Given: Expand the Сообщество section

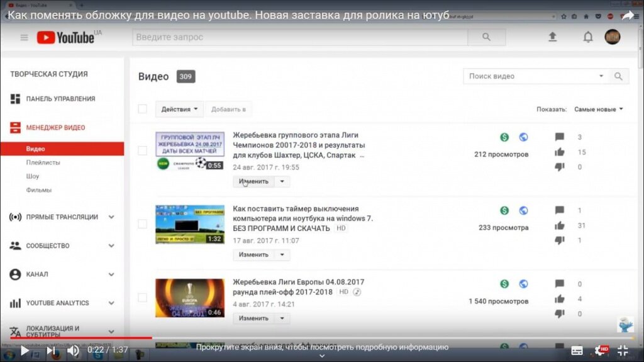Looking at the screenshot, I should point(111,246).
